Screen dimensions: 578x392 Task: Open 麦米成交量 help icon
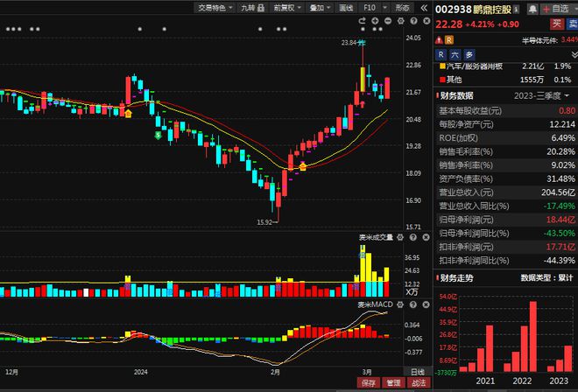[413, 237]
